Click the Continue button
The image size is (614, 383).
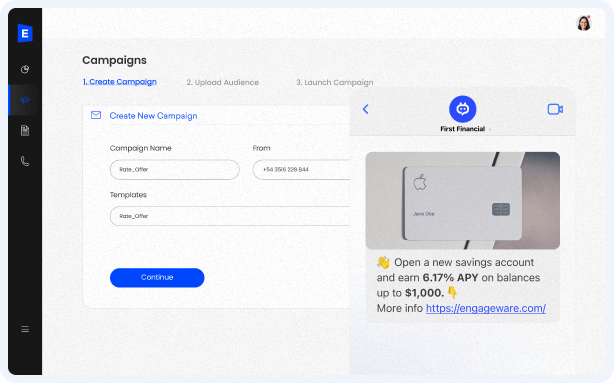tap(157, 277)
